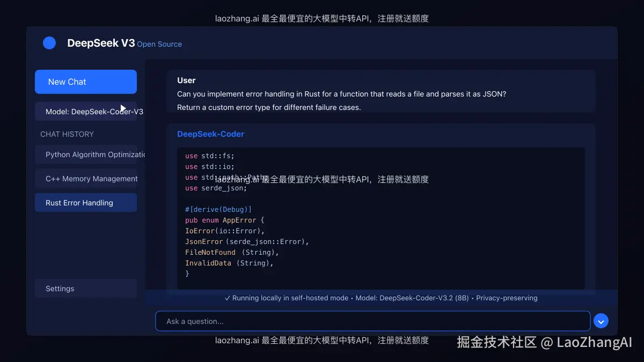Viewport: 644px width, 362px height.
Task: Click the User message header label
Action: (186, 80)
